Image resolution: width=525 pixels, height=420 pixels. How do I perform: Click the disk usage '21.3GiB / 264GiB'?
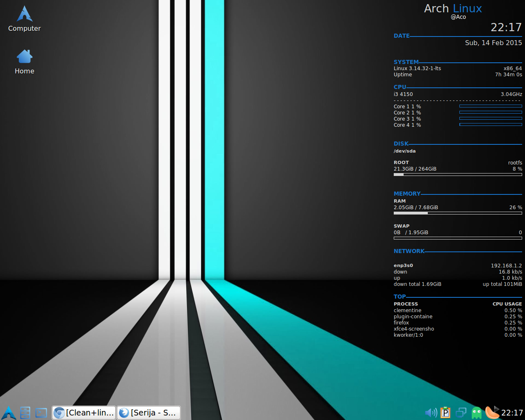[x=415, y=169]
